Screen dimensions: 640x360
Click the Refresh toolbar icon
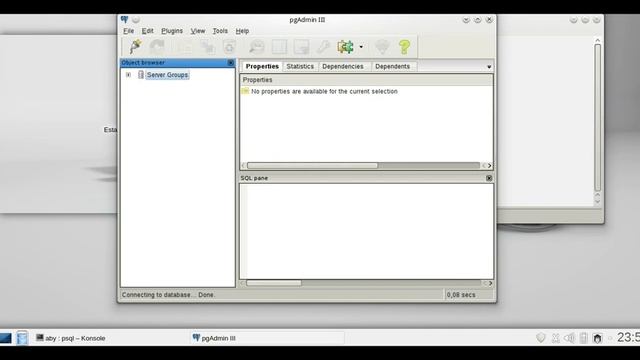157,47
